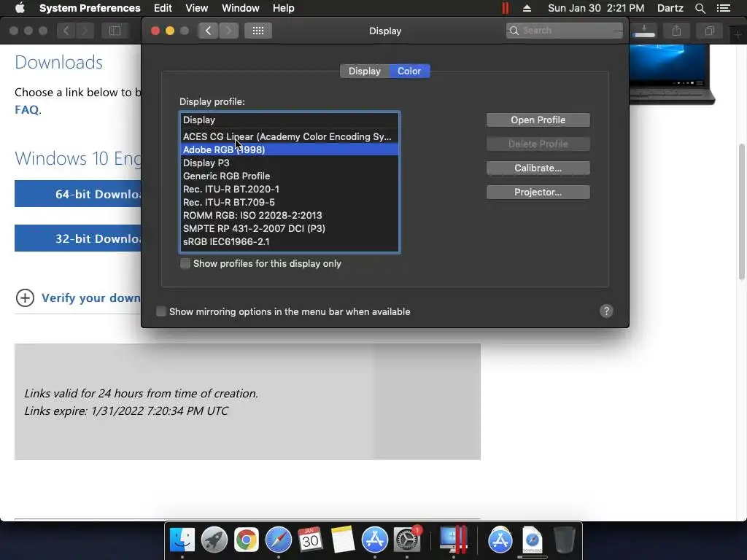Click the Open Profile button
The height and width of the screenshot is (560, 747).
pos(538,120)
